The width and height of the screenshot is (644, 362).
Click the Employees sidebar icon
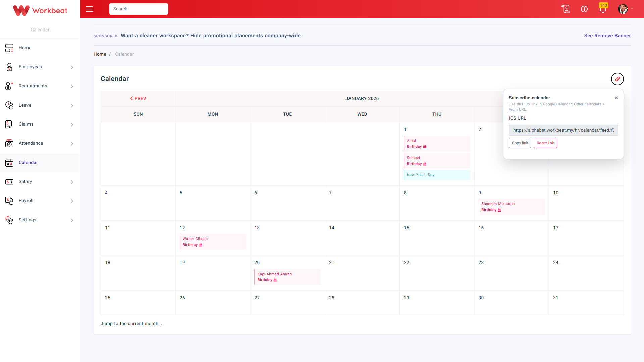click(x=9, y=67)
